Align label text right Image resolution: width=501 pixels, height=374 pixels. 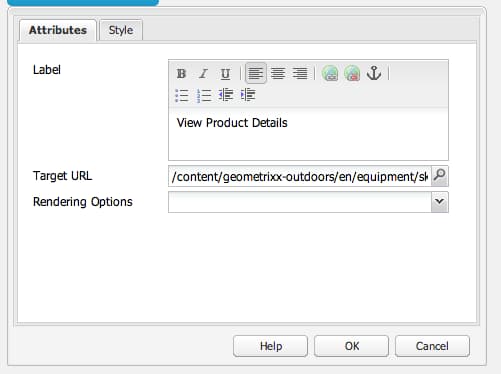pyautogui.click(x=300, y=73)
